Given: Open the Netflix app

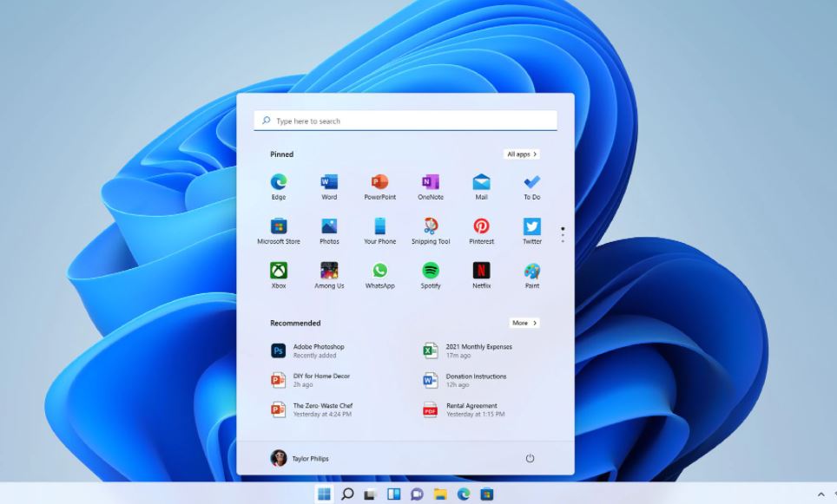Looking at the screenshot, I should [x=481, y=275].
